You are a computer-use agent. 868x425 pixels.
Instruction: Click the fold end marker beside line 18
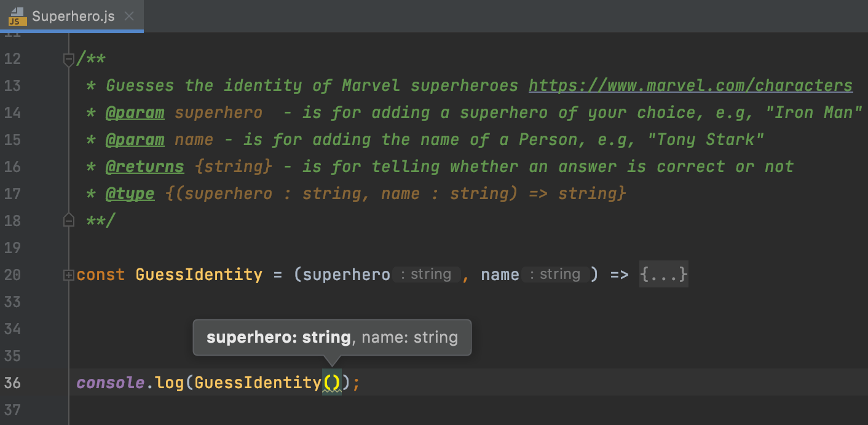tap(68, 220)
